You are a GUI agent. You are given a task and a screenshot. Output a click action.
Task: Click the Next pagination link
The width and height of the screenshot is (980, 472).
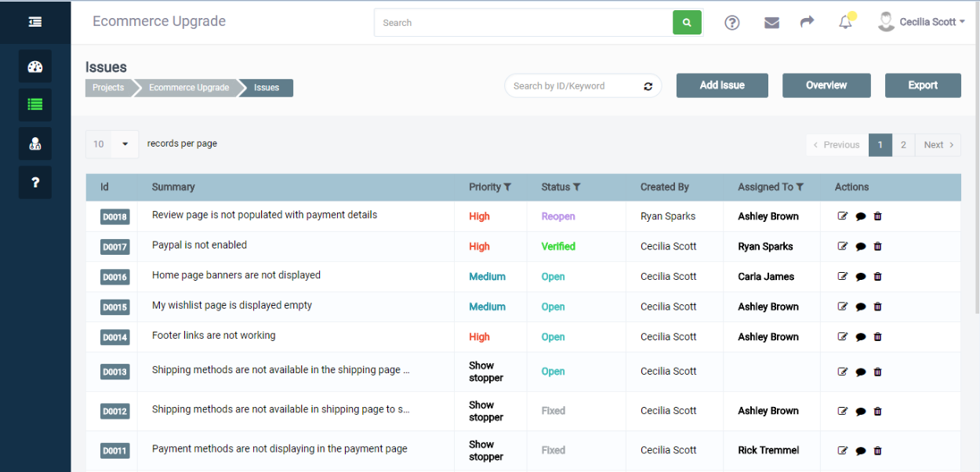[x=938, y=145]
